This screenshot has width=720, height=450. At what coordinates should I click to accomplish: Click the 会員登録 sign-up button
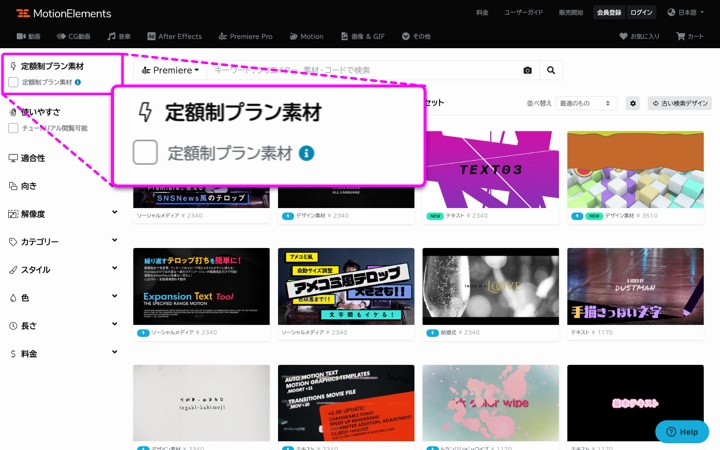tap(609, 12)
